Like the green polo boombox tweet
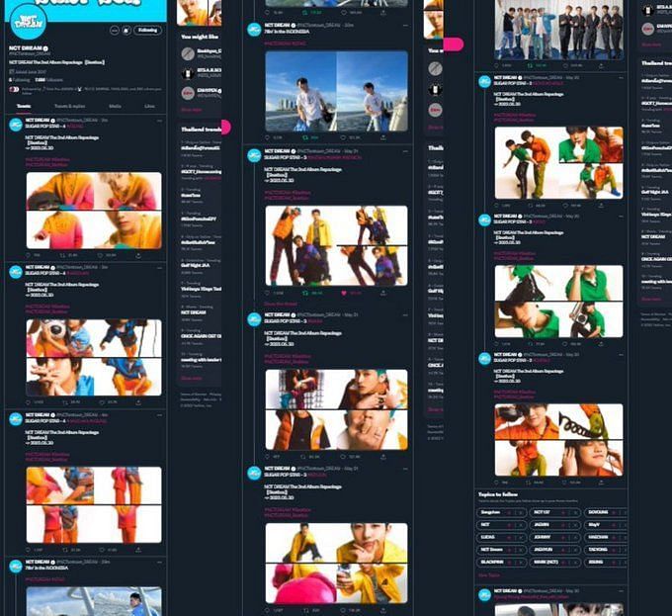Screen dimensions: 672x616 (565, 344)
